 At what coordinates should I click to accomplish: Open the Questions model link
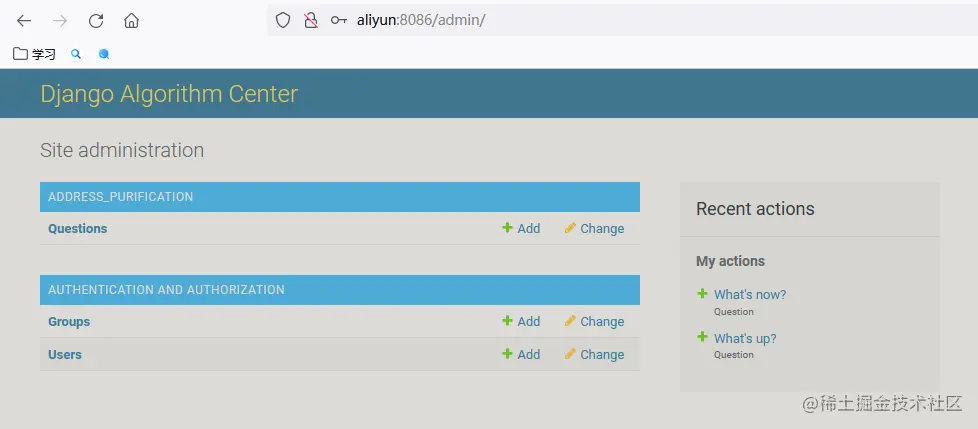pyautogui.click(x=77, y=229)
